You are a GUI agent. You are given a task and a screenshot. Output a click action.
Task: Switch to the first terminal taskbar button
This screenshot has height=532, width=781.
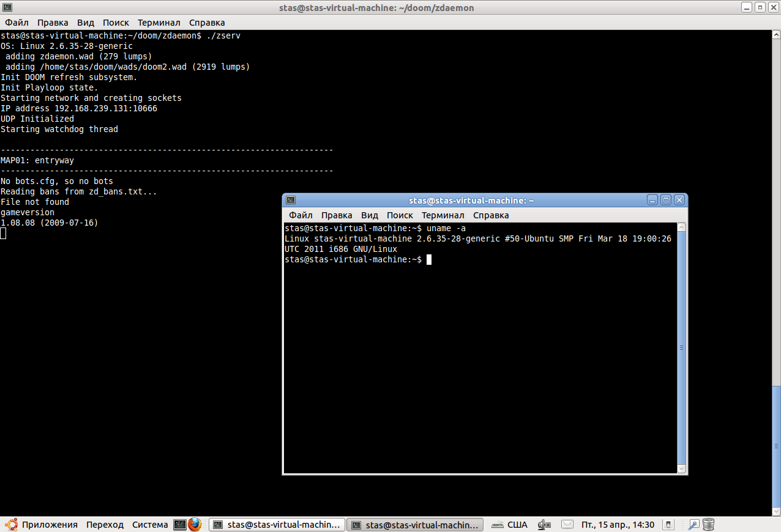277,525
